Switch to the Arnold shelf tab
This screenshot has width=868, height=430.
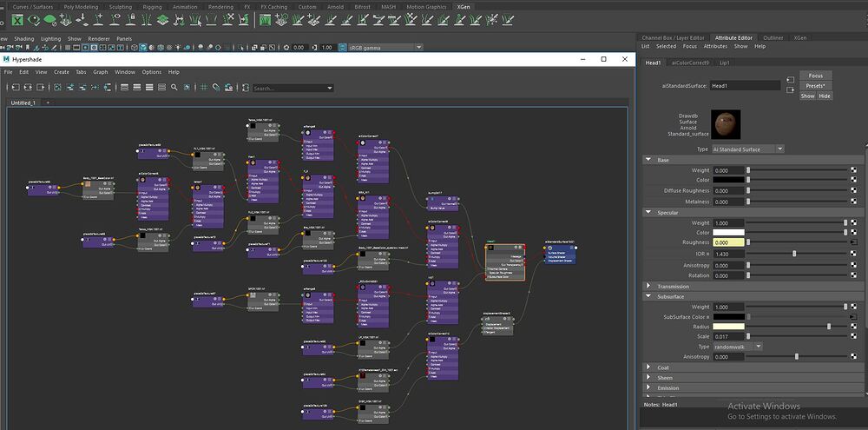click(335, 7)
